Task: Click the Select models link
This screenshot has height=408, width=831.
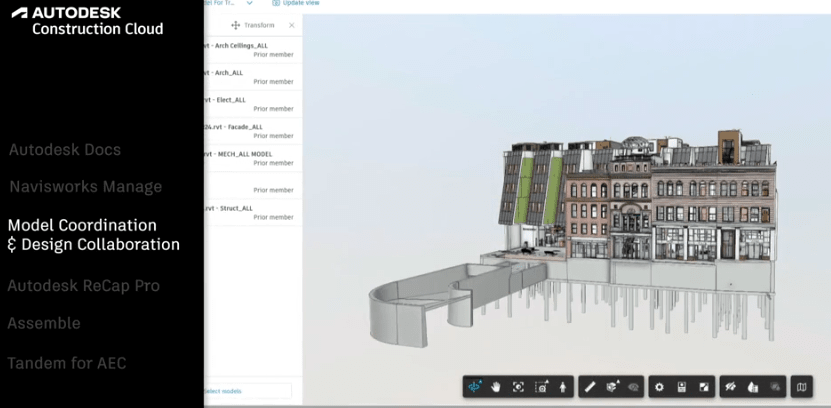Action: [x=223, y=391]
